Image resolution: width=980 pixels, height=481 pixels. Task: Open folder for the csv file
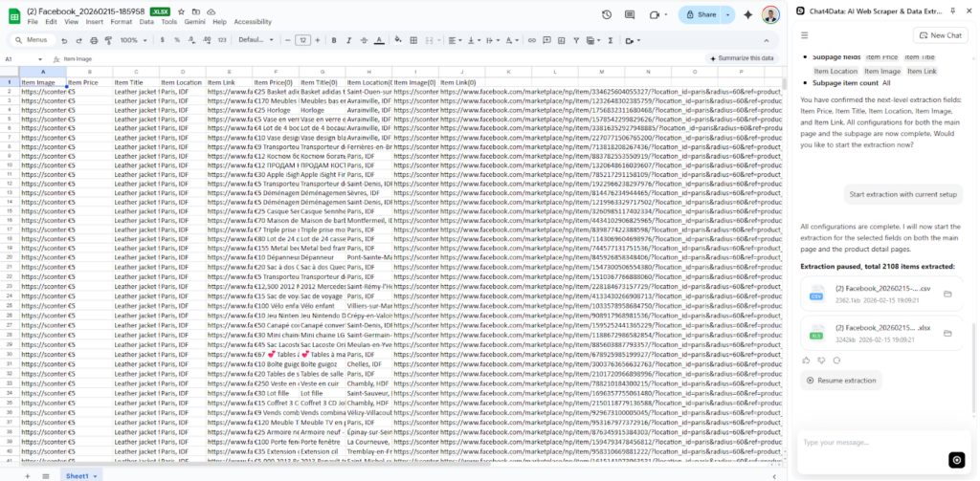[x=947, y=295]
